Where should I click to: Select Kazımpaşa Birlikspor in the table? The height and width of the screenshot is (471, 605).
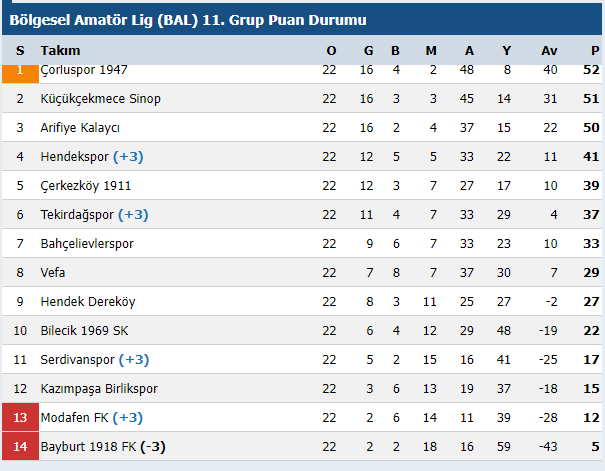[99, 389]
